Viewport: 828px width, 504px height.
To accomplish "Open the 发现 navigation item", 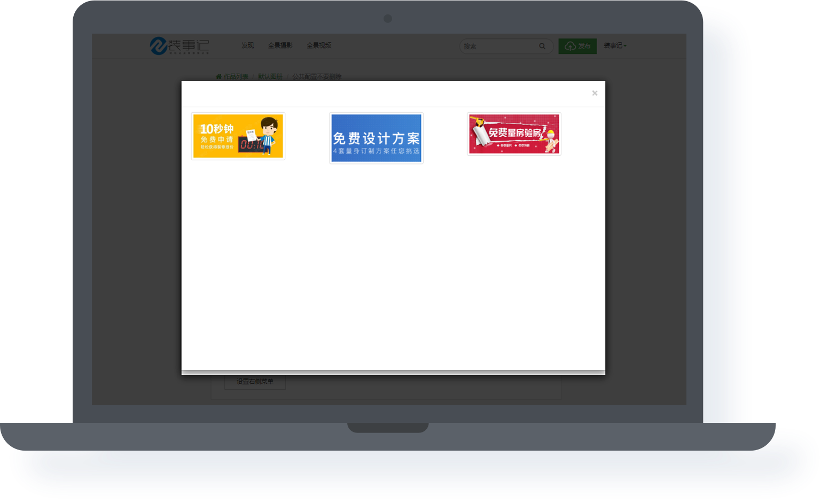I will pos(247,46).
